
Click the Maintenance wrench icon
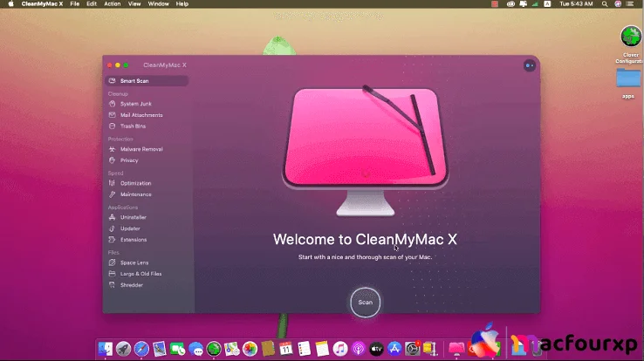(x=112, y=194)
